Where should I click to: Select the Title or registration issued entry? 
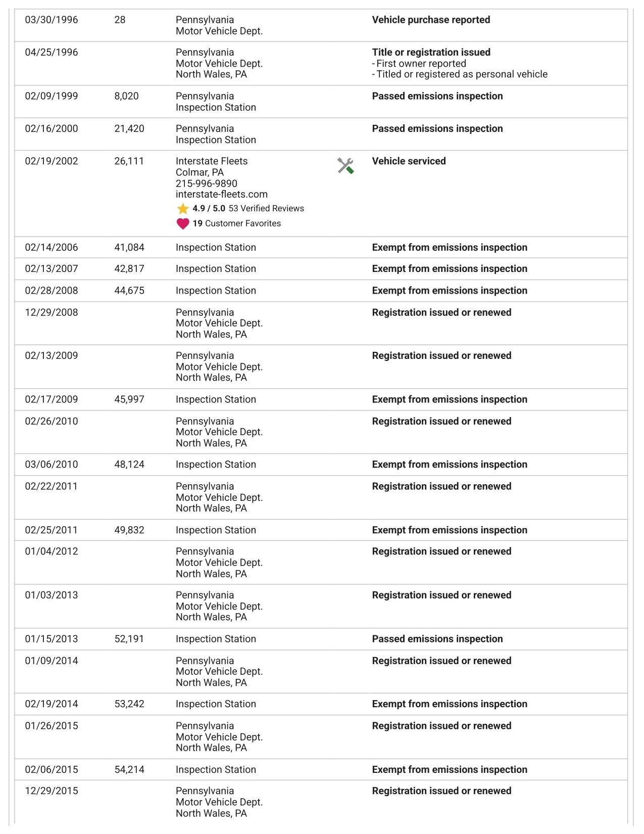point(431,52)
